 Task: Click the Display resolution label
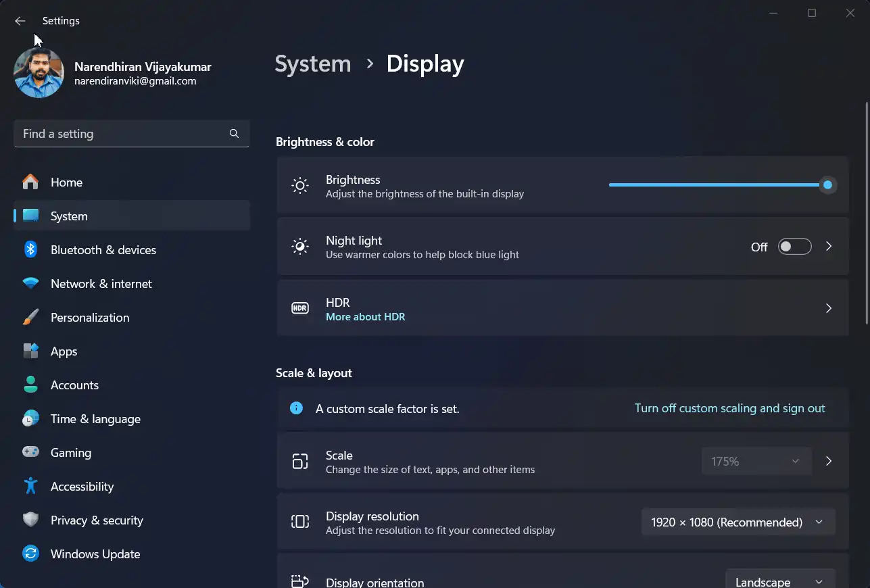click(372, 516)
